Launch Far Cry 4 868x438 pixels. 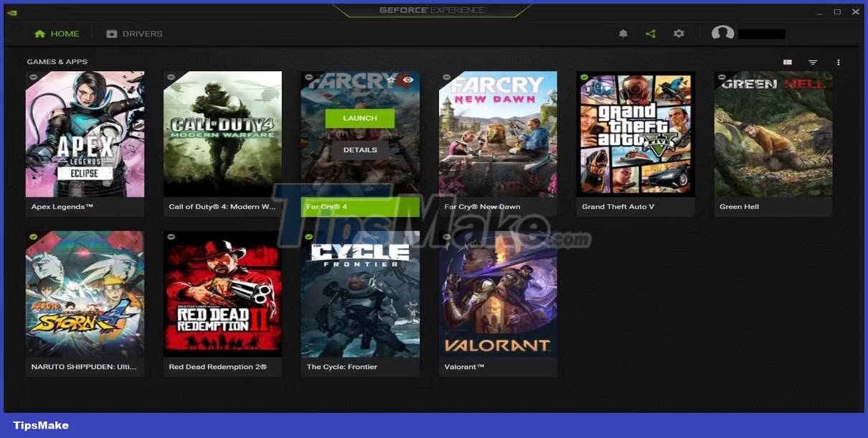[359, 118]
